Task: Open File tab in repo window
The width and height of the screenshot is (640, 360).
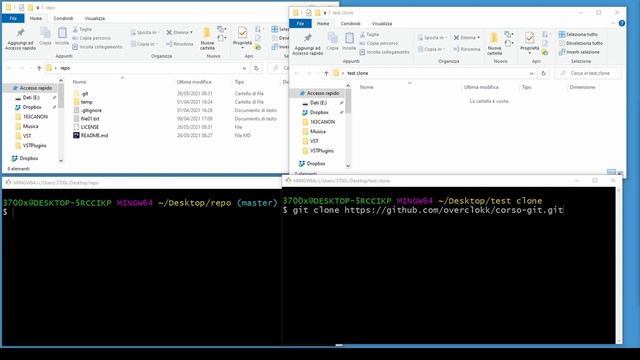Action: (x=13, y=18)
